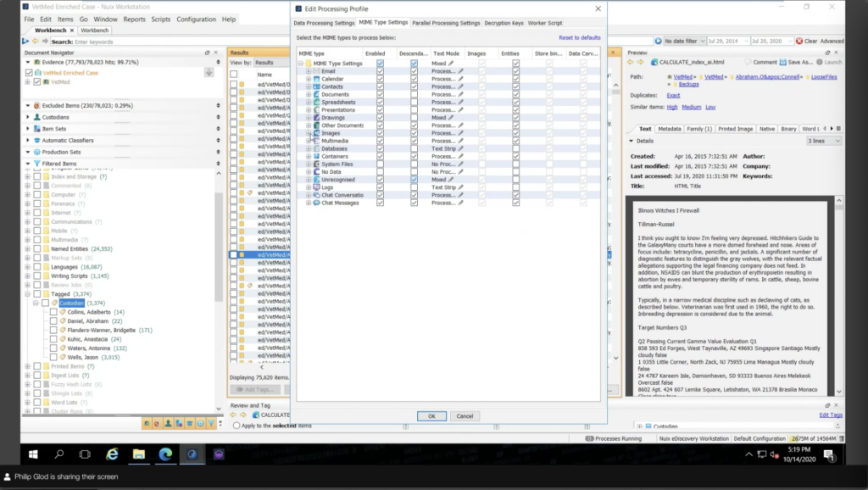Select Apply to the selected items radio

[x=236, y=426]
